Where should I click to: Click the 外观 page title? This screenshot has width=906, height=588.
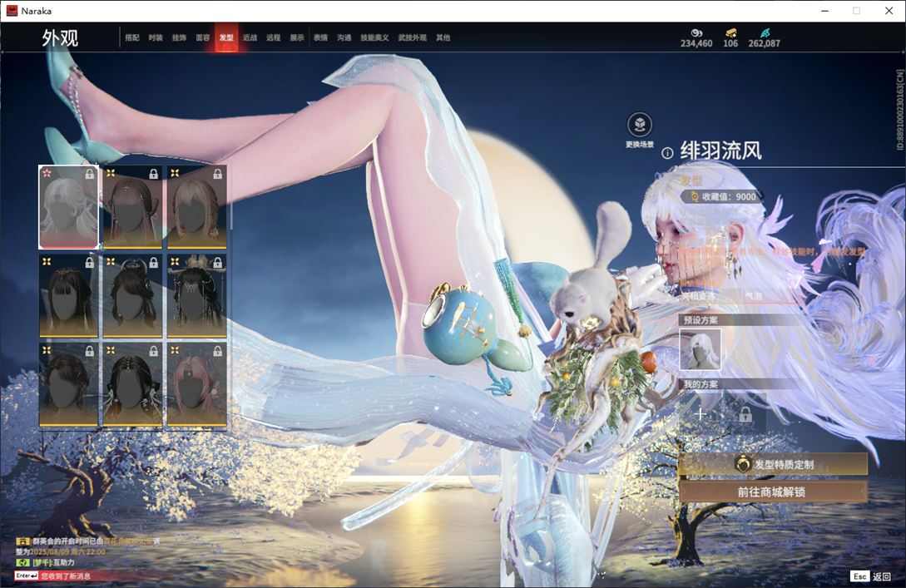click(60, 38)
